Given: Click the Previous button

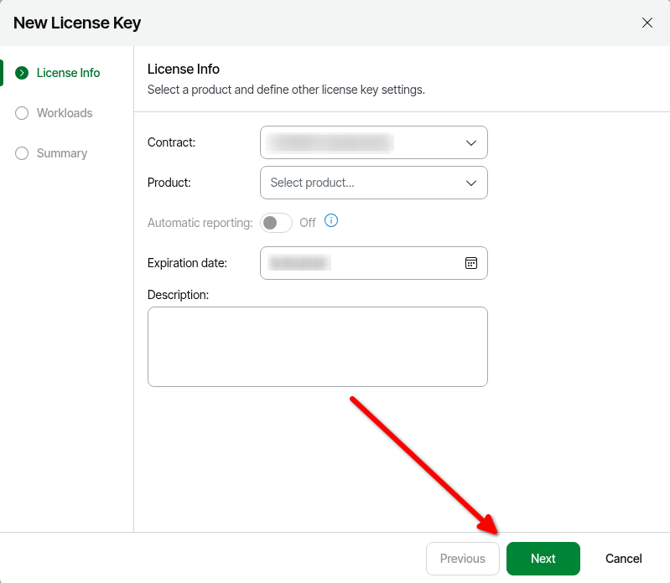Looking at the screenshot, I should [462, 558].
